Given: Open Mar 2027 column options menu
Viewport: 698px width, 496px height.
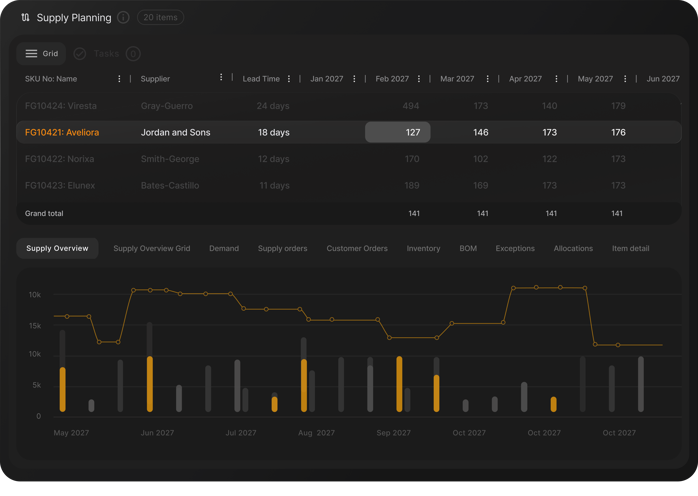Looking at the screenshot, I should pos(487,79).
